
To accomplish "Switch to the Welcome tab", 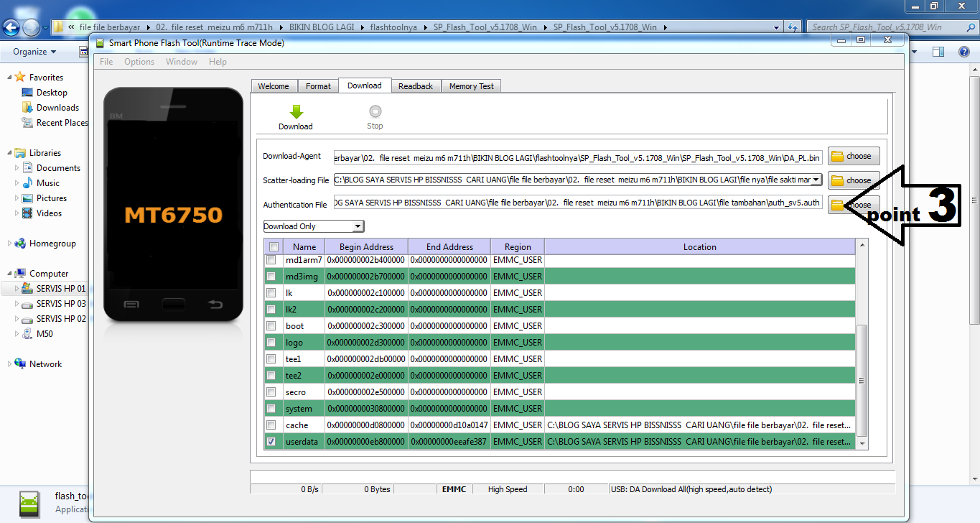I will point(274,86).
